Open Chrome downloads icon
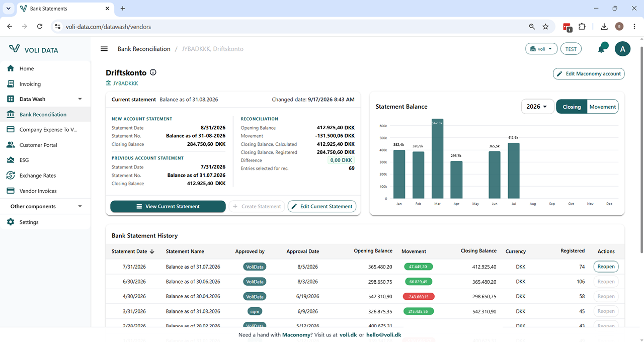The width and height of the screenshot is (644, 342). pyautogui.click(x=604, y=27)
